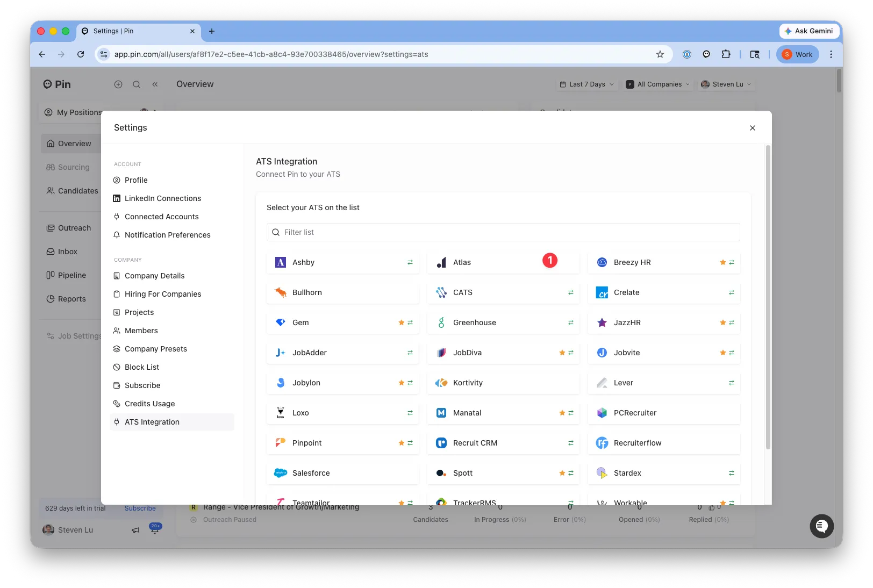Select the JobAdder logo icon
Image resolution: width=873 pixels, height=588 pixels.
pos(281,353)
